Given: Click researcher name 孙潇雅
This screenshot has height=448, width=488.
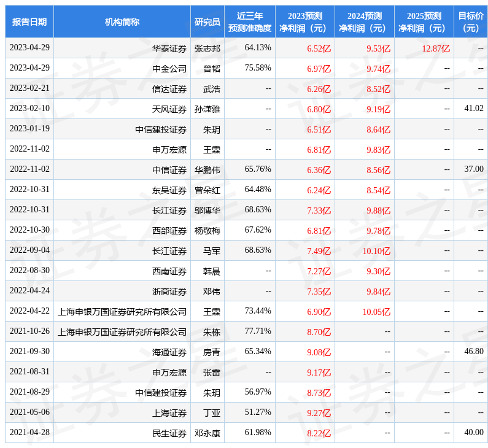Looking at the screenshot, I should [207, 109].
